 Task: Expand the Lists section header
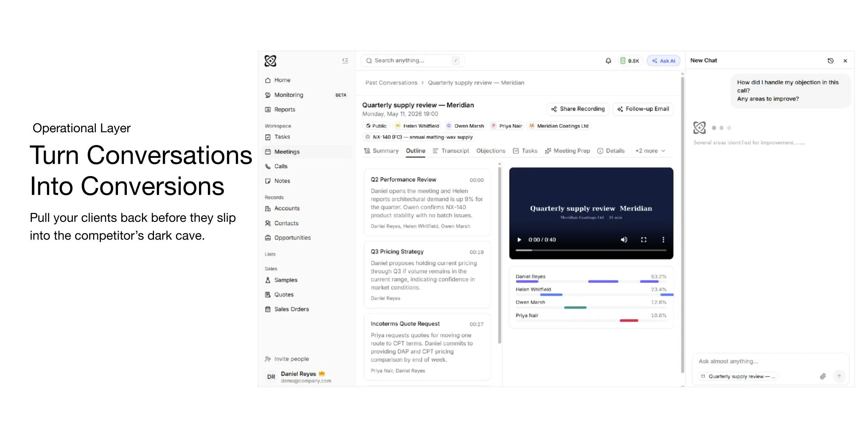[x=270, y=254]
